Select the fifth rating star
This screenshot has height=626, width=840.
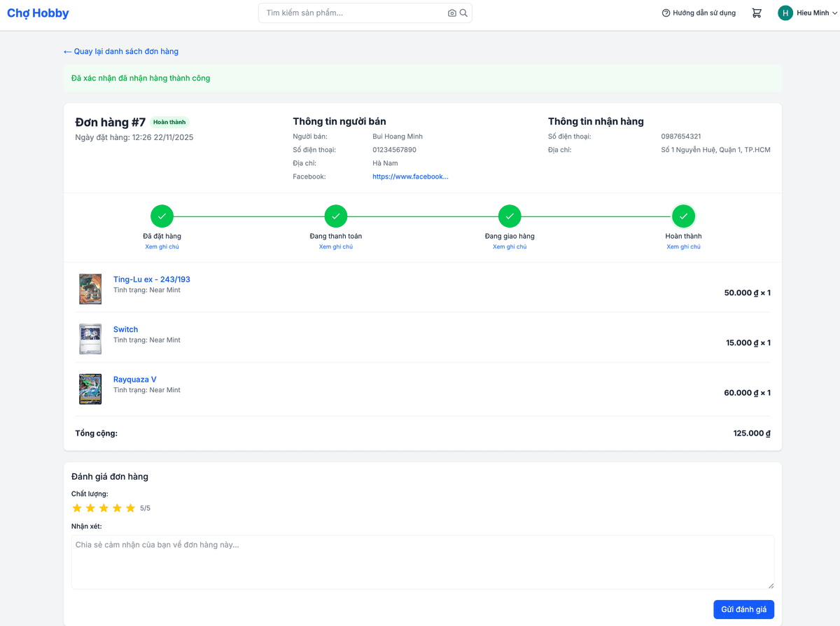130,508
